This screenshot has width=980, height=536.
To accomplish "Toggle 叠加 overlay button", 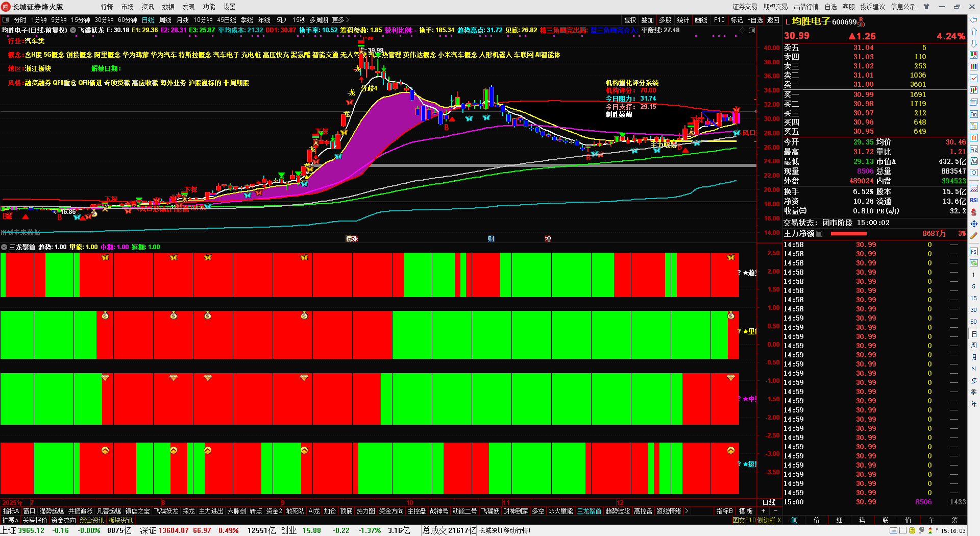I will (648, 20).
